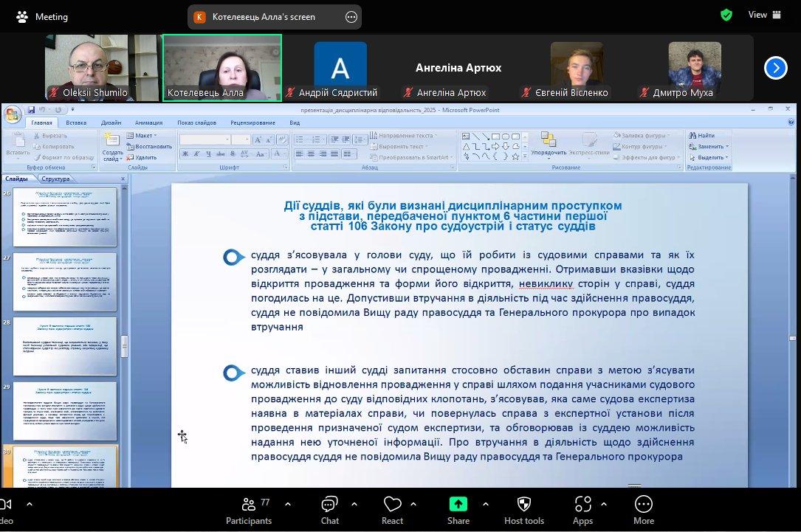The height and width of the screenshot is (532, 801).
Task: Expand the shapes gallery More arrow
Action: click(x=525, y=156)
